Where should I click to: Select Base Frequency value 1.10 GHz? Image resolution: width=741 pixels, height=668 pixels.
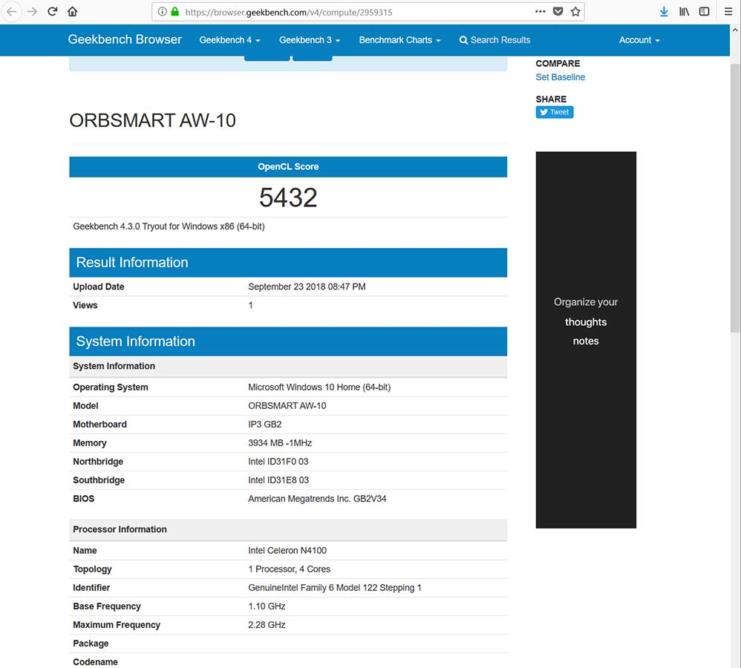267,606
